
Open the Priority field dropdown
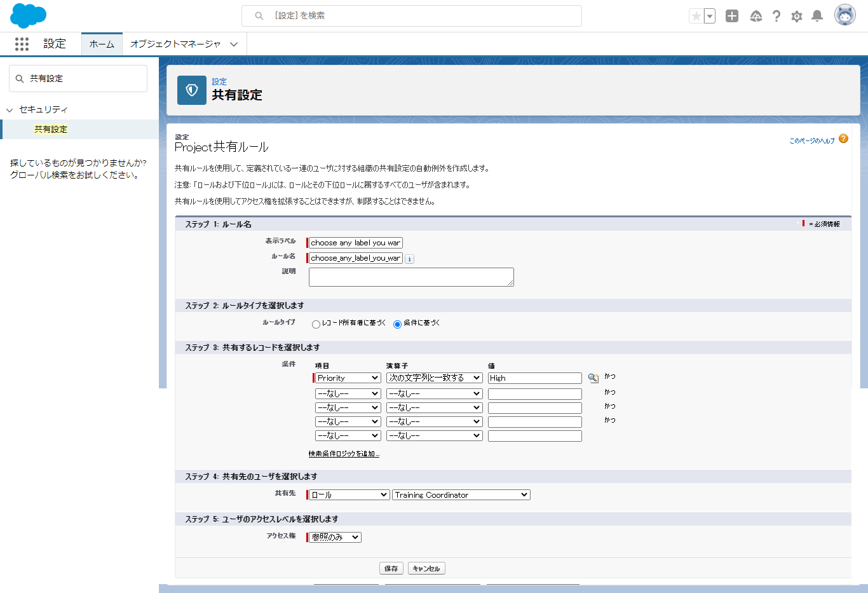pyautogui.click(x=348, y=378)
